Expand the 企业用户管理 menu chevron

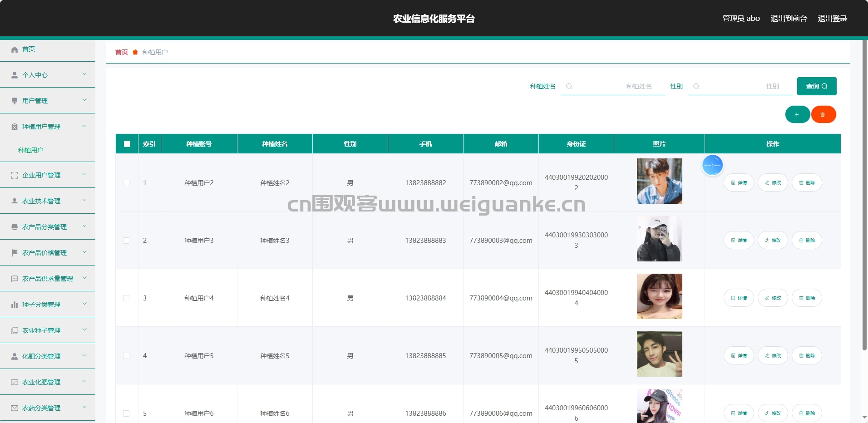click(84, 174)
